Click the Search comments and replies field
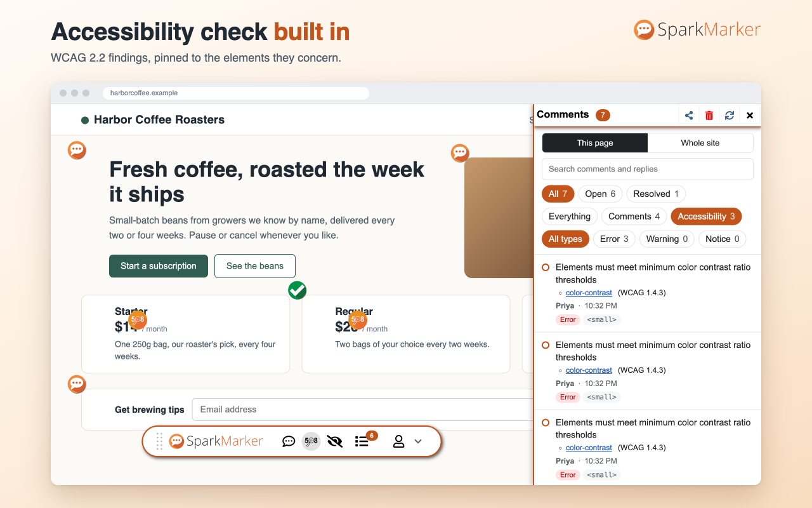The height and width of the screenshot is (508, 812). [648, 169]
